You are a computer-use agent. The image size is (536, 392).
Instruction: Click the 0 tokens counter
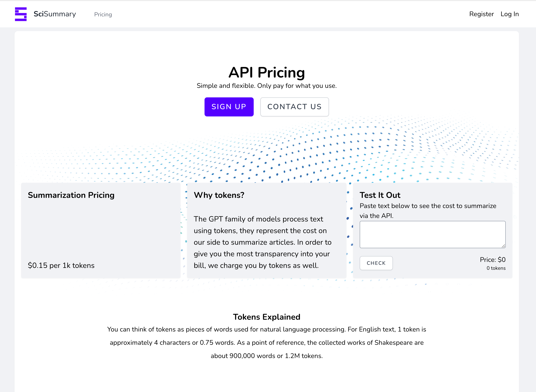[x=496, y=268]
